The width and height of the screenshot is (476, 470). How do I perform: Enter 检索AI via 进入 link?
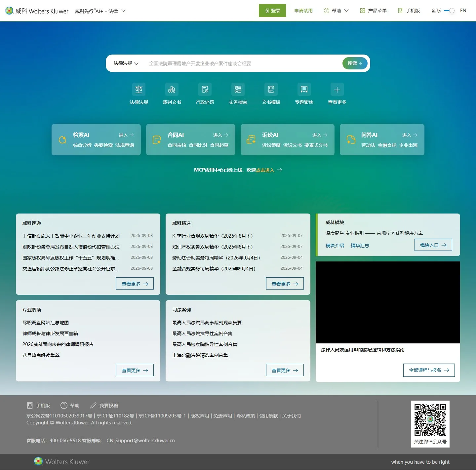pyautogui.click(x=126, y=135)
